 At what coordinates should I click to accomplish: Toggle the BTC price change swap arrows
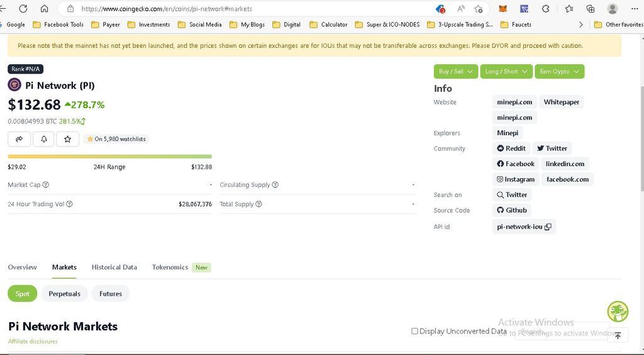click(83, 121)
